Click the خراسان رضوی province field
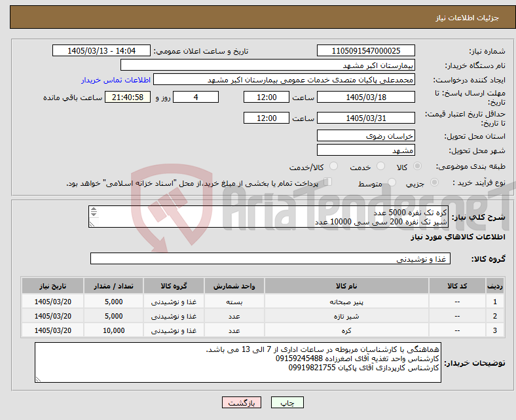Image resolution: width=516 pixels, height=420 pixels. [x=365, y=135]
